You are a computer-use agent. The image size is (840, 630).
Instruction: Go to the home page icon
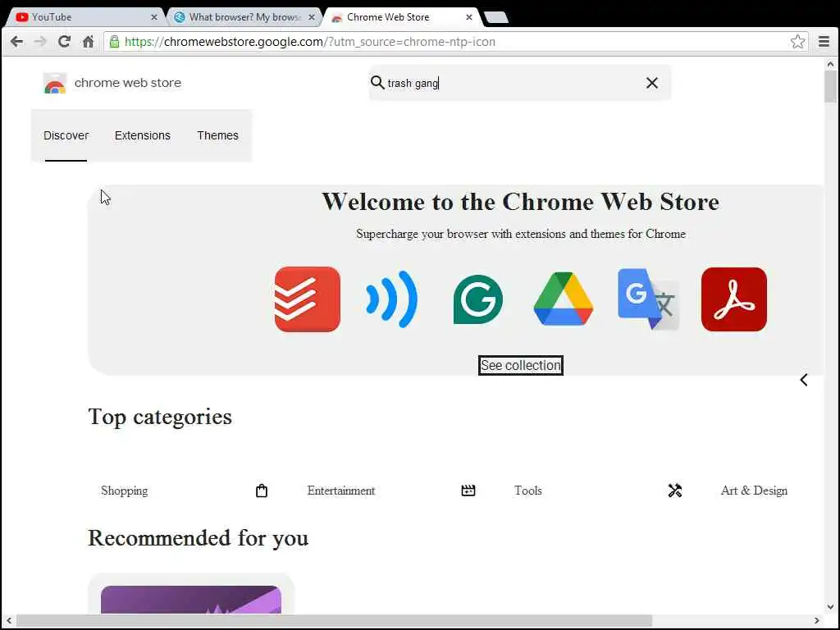88,41
